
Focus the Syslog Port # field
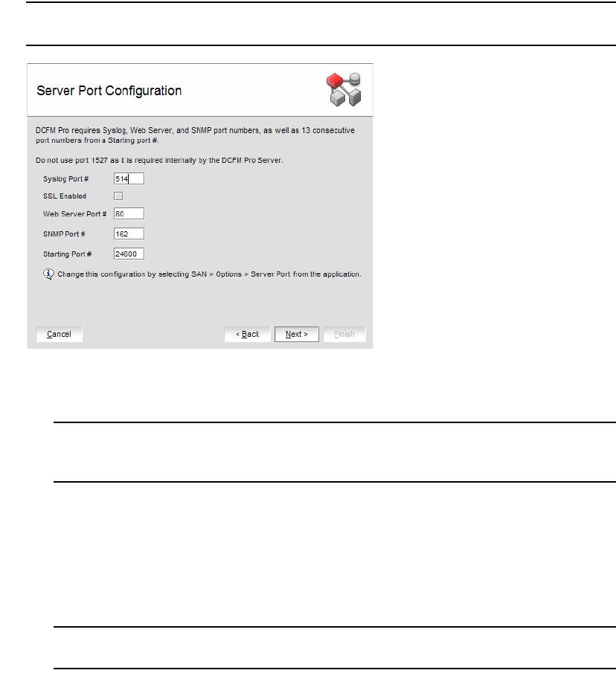click(x=129, y=178)
